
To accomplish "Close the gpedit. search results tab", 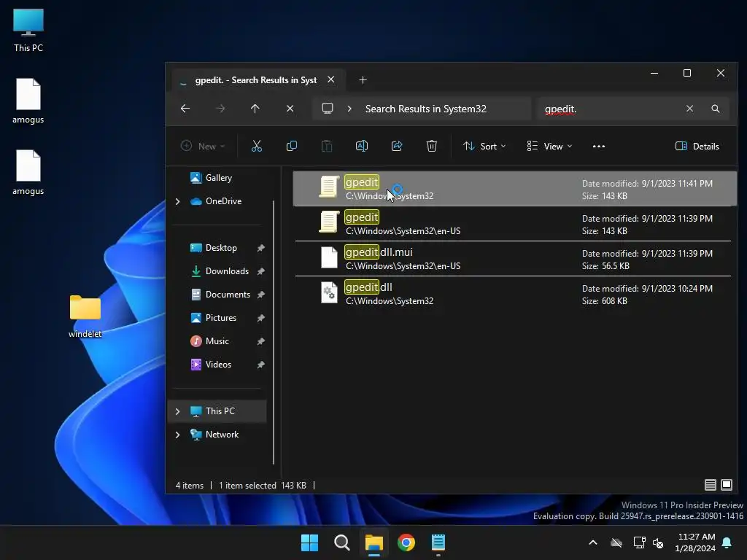I will click(x=331, y=79).
